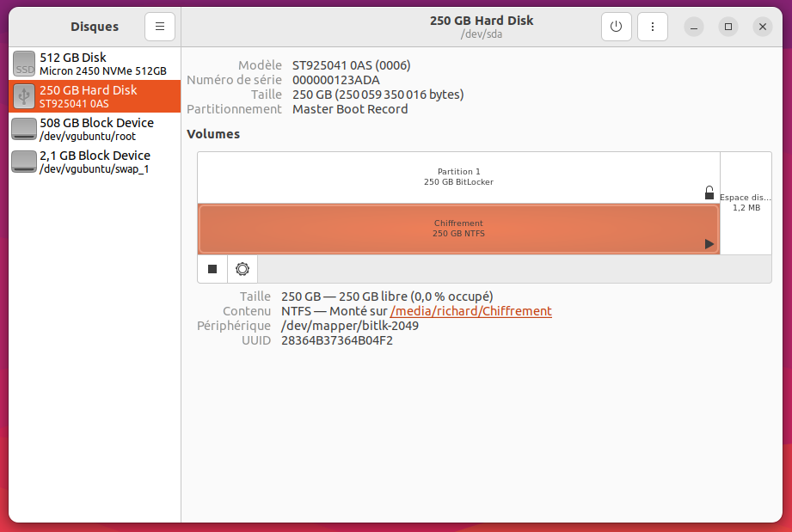Click the USB drive icon in sidebar
Screen dimensions: 792x532
point(24,96)
